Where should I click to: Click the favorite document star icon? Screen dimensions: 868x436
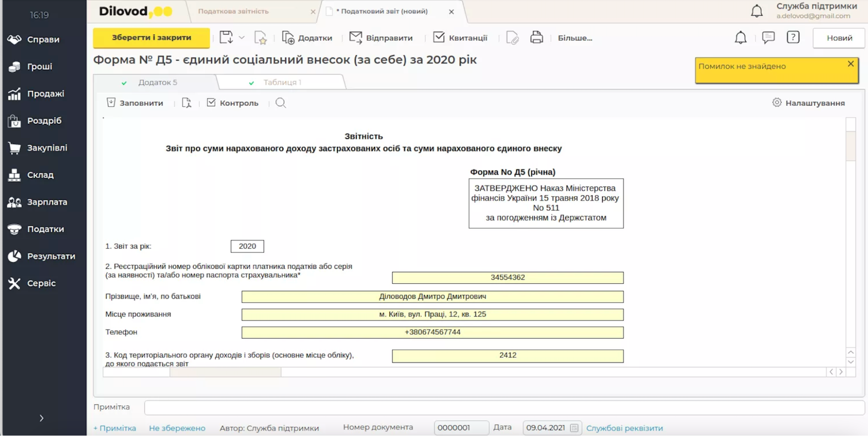pyautogui.click(x=260, y=38)
